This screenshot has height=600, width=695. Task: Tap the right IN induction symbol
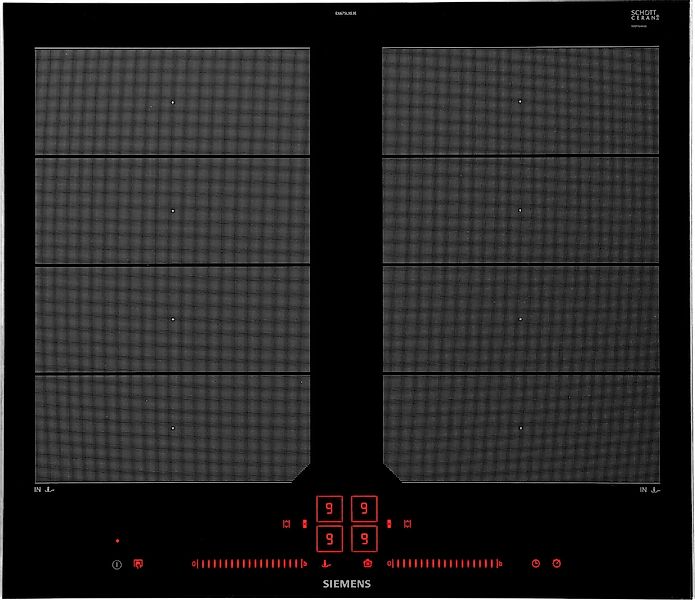click(x=650, y=490)
